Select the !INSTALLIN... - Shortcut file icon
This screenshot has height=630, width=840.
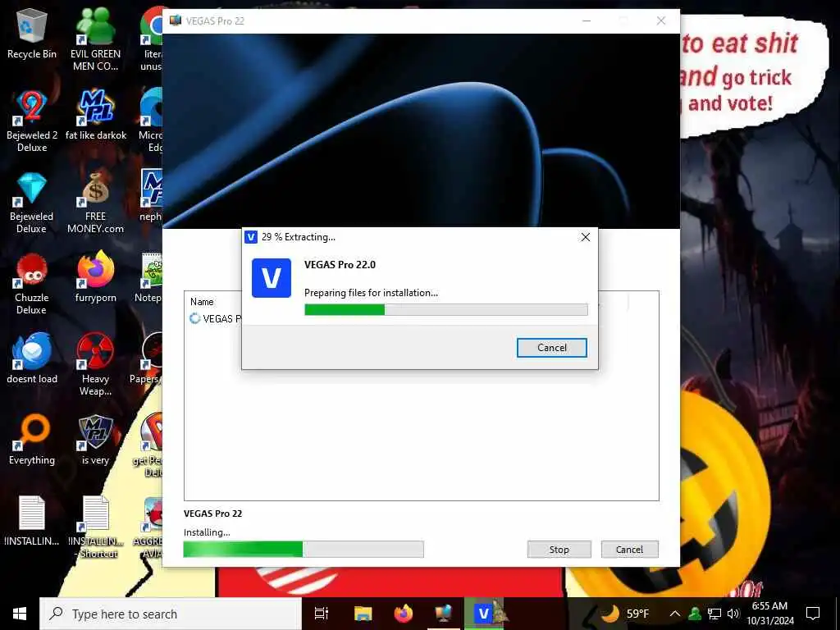[95, 527]
